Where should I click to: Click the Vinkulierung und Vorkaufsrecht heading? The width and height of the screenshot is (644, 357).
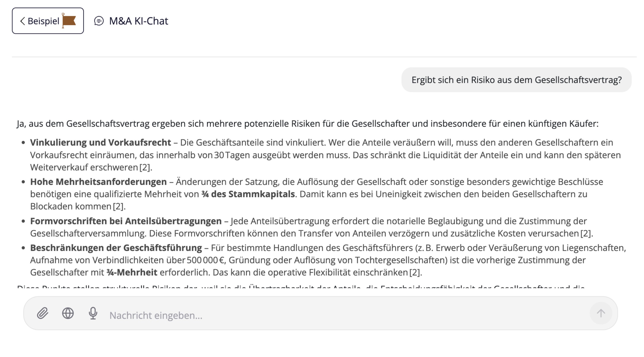100,142
